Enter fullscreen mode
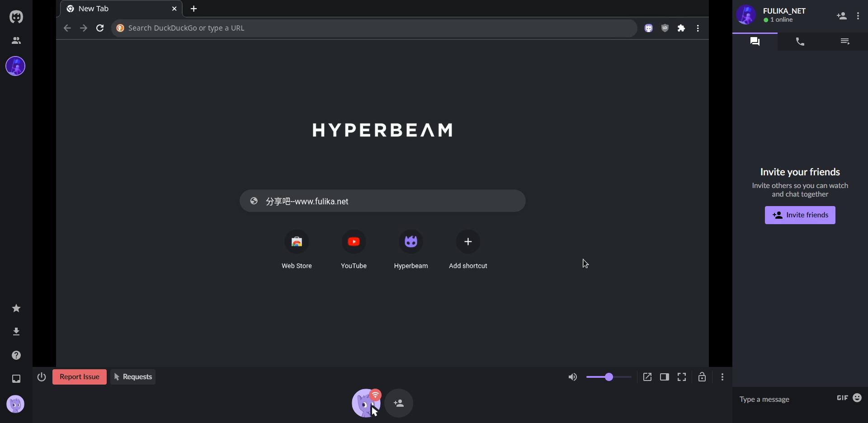Screen dimensions: 868x423 (x=682, y=377)
